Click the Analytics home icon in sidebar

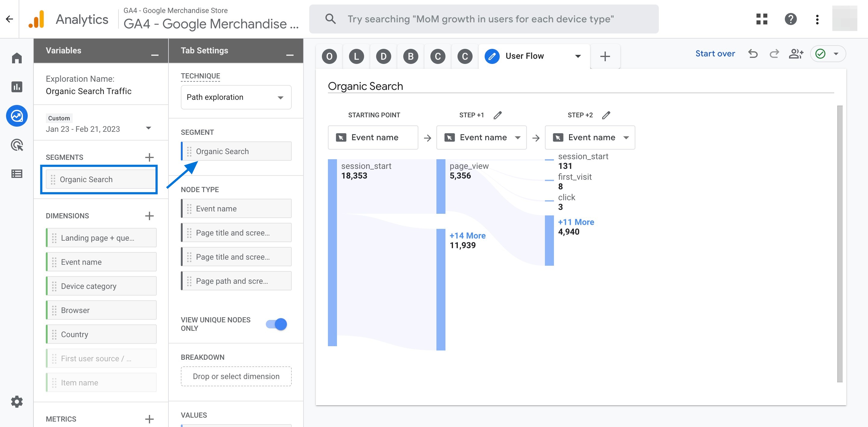point(15,57)
